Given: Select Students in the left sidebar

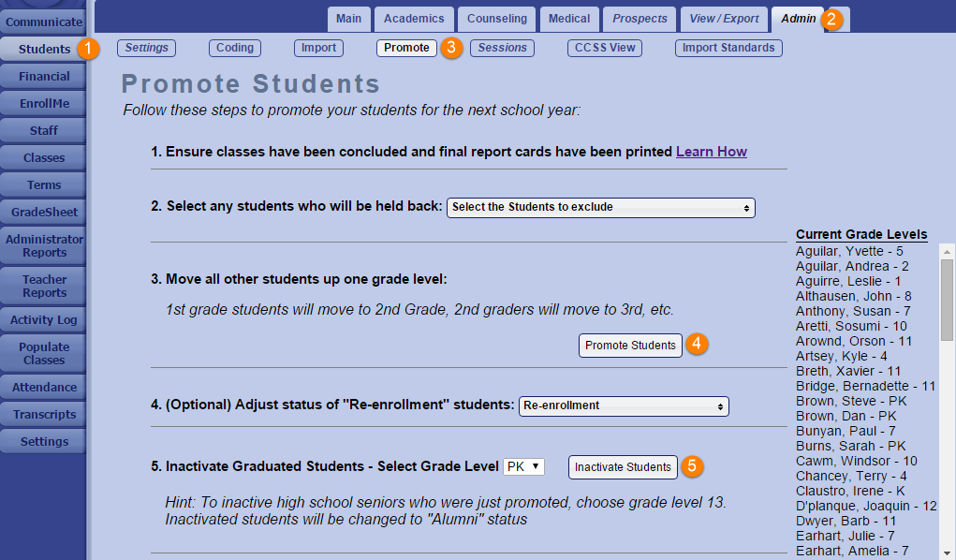Looking at the screenshot, I should pos(43,49).
